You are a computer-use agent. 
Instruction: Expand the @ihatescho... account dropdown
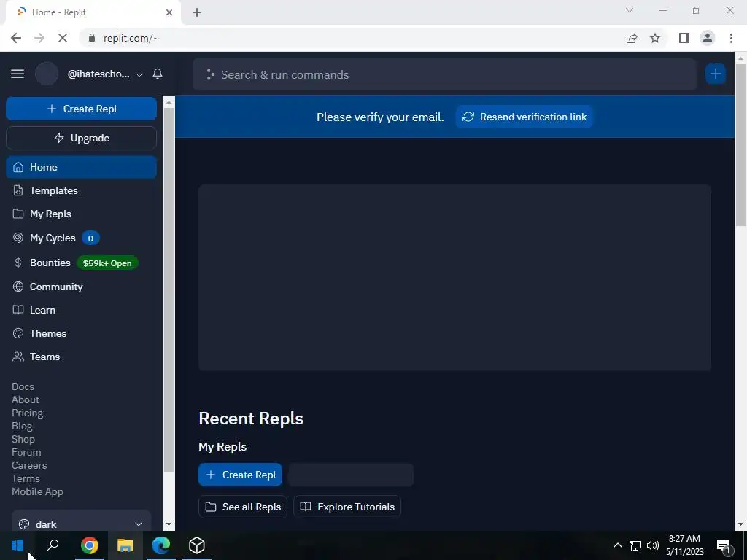coord(139,75)
